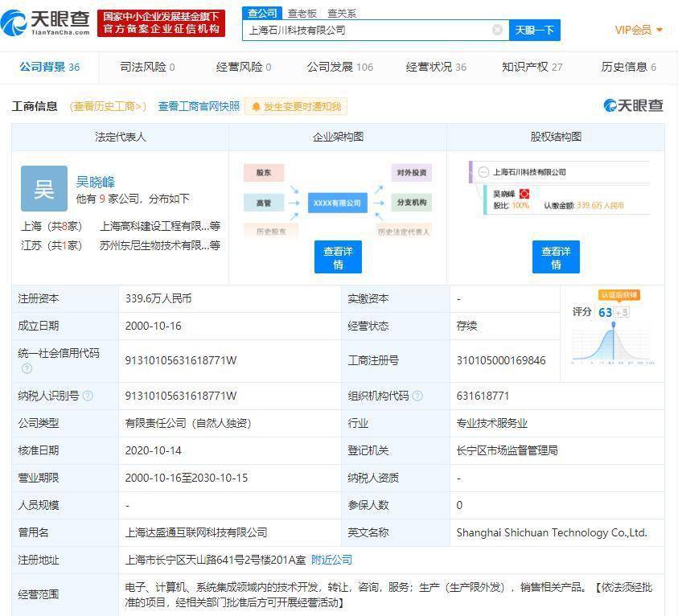Click inside the company search input field
The width and height of the screenshot is (678, 616).
coord(362,29)
